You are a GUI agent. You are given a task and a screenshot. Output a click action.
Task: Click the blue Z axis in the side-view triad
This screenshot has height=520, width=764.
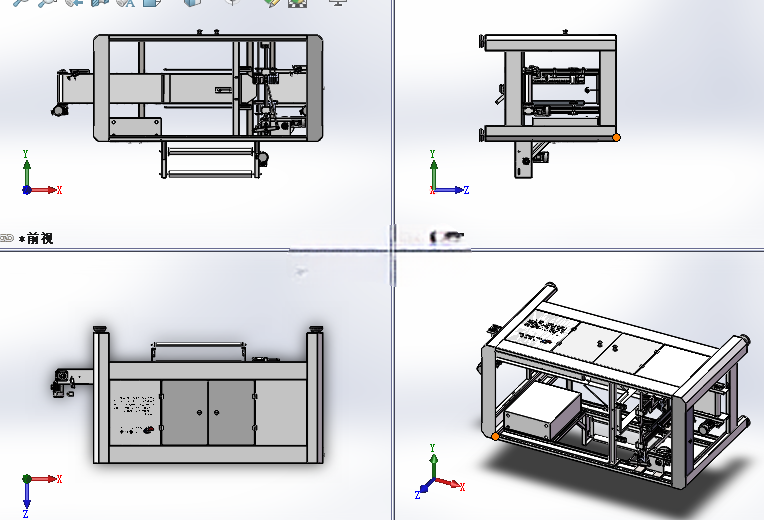tap(449, 190)
